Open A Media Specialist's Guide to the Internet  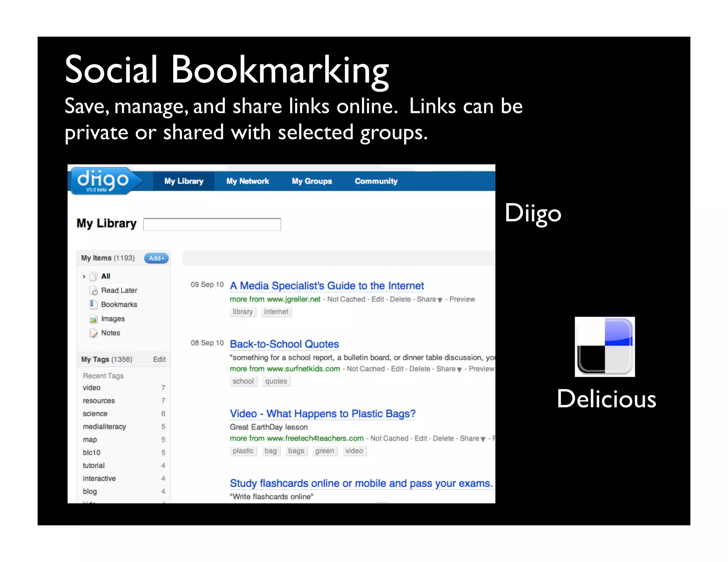click(327, 286)
